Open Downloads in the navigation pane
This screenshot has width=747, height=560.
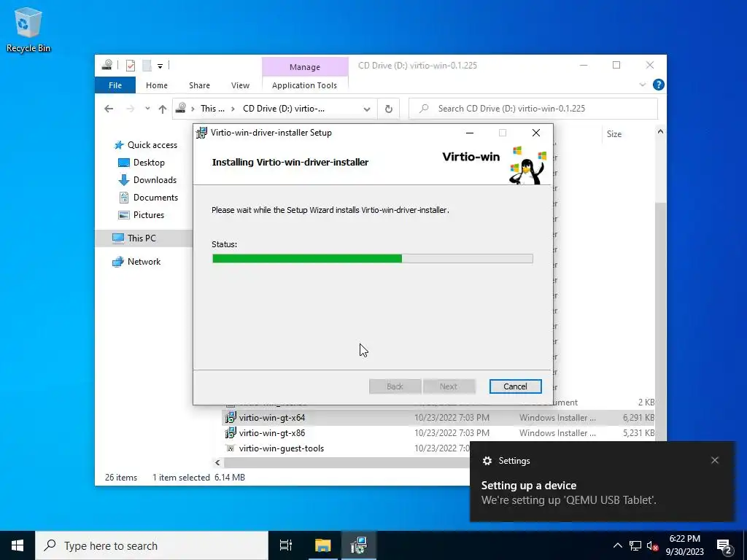click(x=147, y=180)
